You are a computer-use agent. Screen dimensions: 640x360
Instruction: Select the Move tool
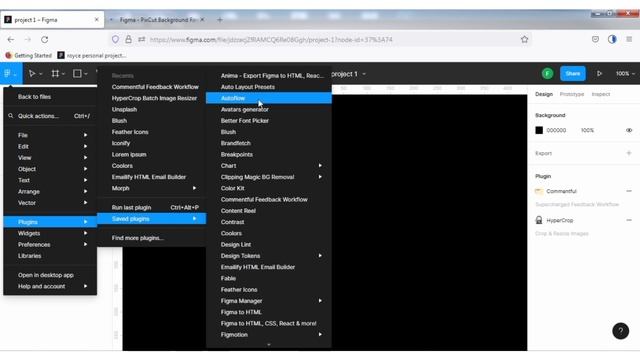(x=31, y=73)
